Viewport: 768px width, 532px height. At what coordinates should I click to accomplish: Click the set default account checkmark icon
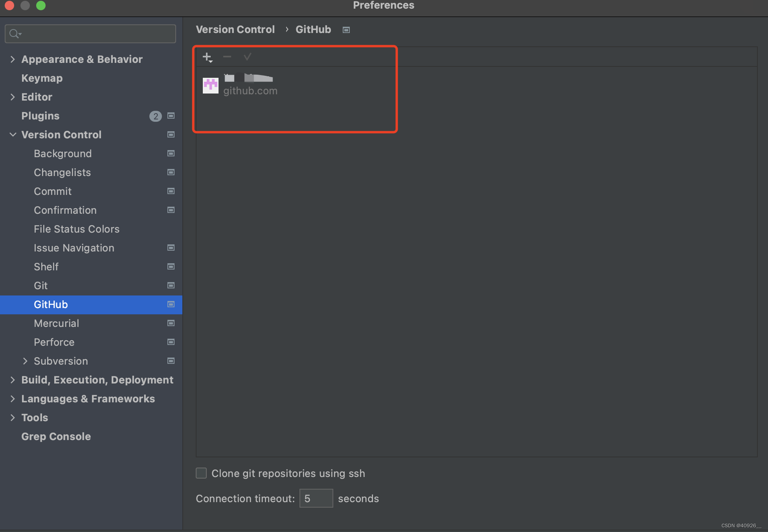point(247,57)
